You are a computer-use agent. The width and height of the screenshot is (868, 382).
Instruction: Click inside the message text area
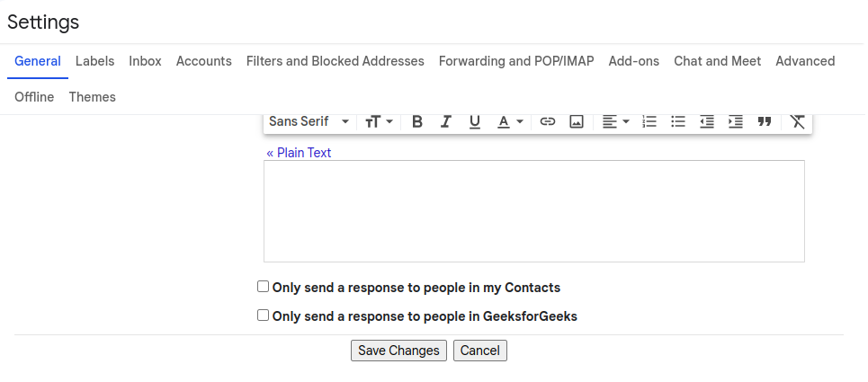pyautogui.click(x=533, y=211)
